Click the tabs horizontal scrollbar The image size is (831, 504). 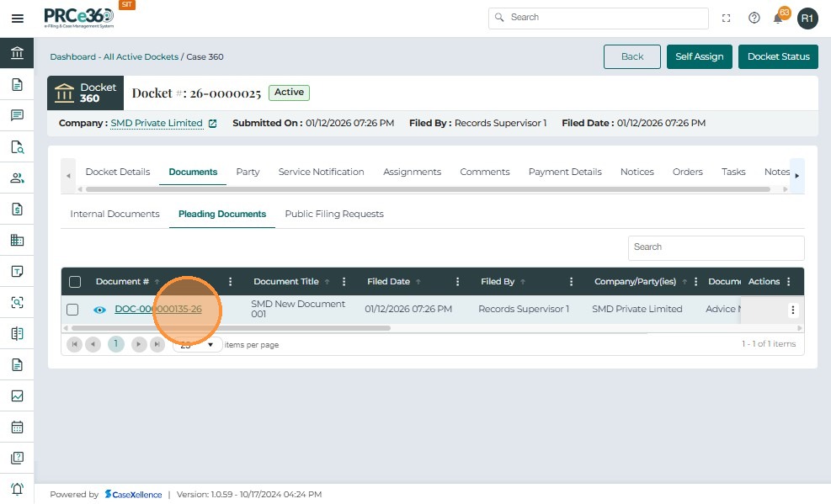pos(428,189)
